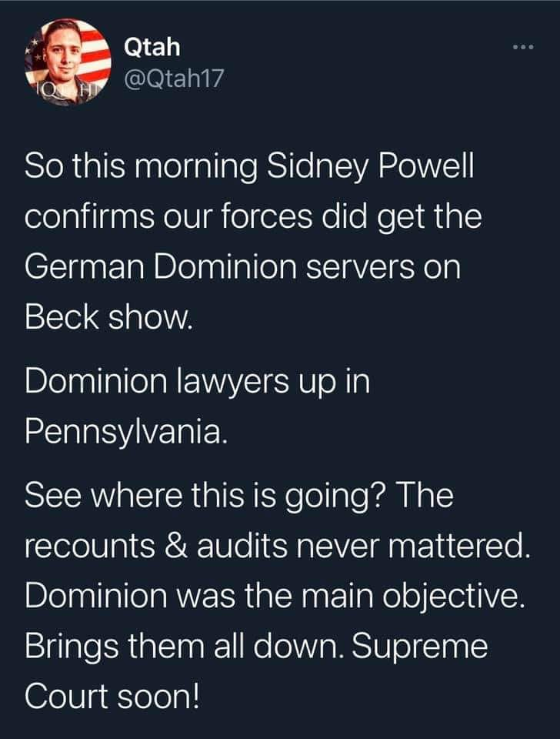
Task: Click the display name Qtah
Action: 152,47
